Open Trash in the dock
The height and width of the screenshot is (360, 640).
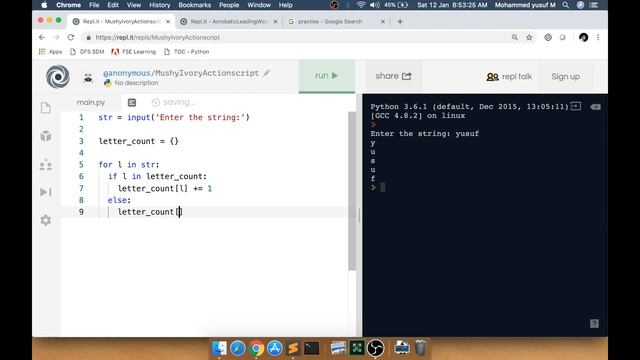(x=420, y=348)
